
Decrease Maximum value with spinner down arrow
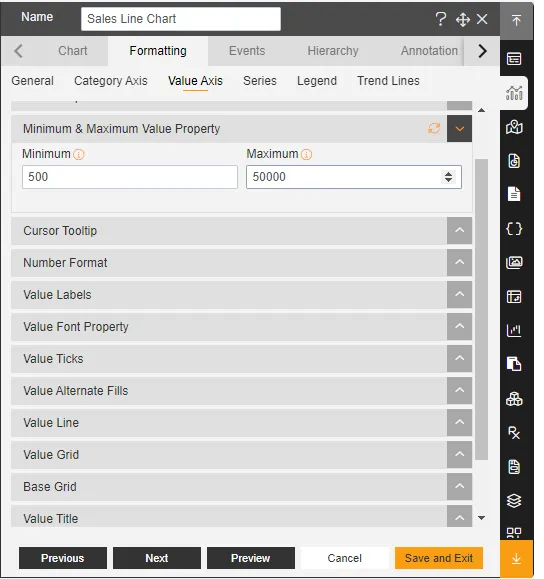448,180
